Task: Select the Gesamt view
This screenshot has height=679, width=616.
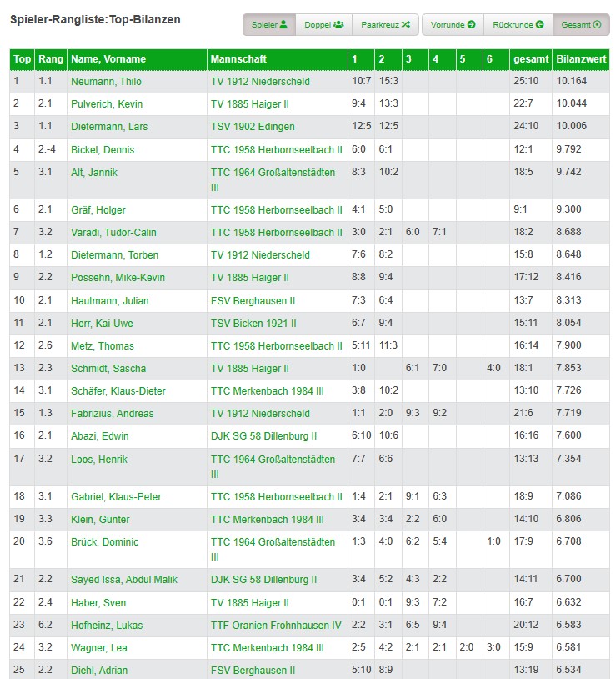Action: coord(581,25)
